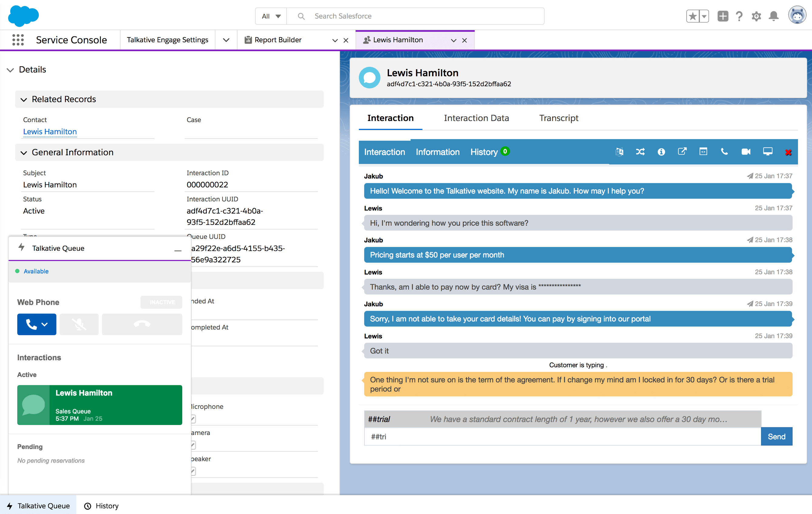Toggle the Camera checkbox

tap(193, 445)
